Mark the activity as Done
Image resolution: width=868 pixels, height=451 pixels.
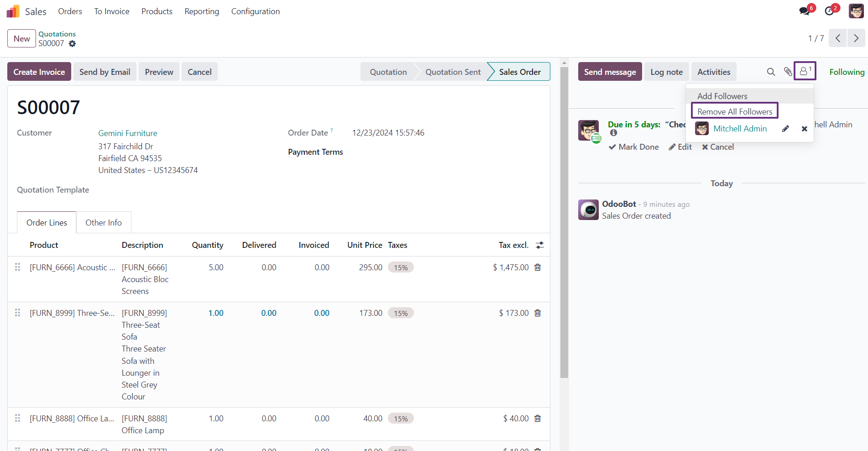tap(634, 147)
